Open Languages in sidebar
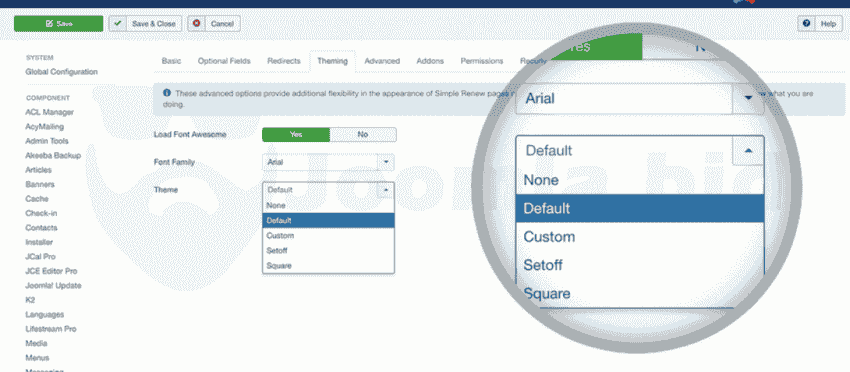The width and height of the screenshot is (850, 372). coord(44,315)
